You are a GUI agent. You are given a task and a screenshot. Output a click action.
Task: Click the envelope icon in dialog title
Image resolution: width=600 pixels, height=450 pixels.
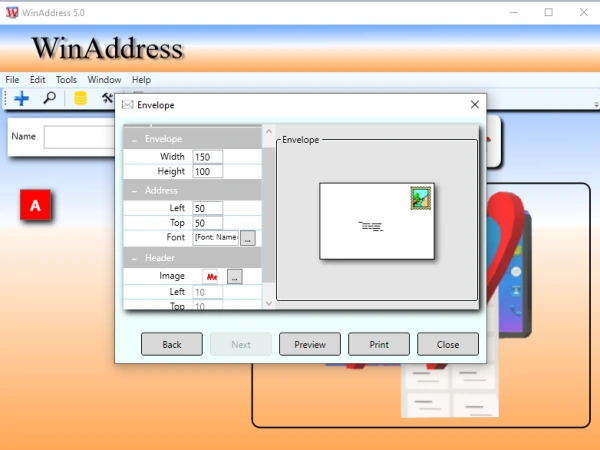click(x=127, y=105)
